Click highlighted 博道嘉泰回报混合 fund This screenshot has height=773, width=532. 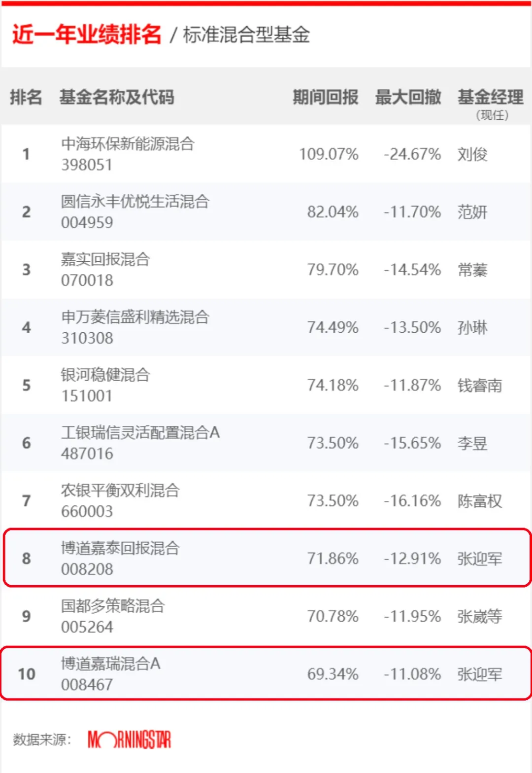coord(120,548)
